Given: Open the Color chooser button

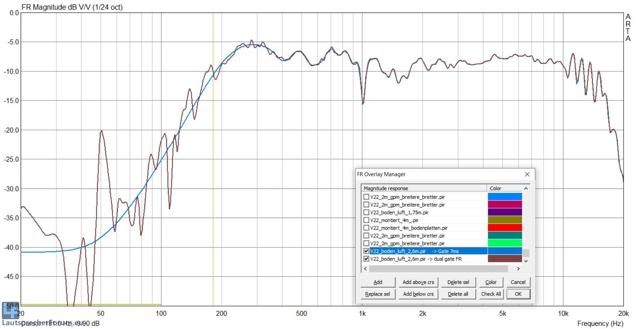Looking at the screenshot, I should coord(491,282).
